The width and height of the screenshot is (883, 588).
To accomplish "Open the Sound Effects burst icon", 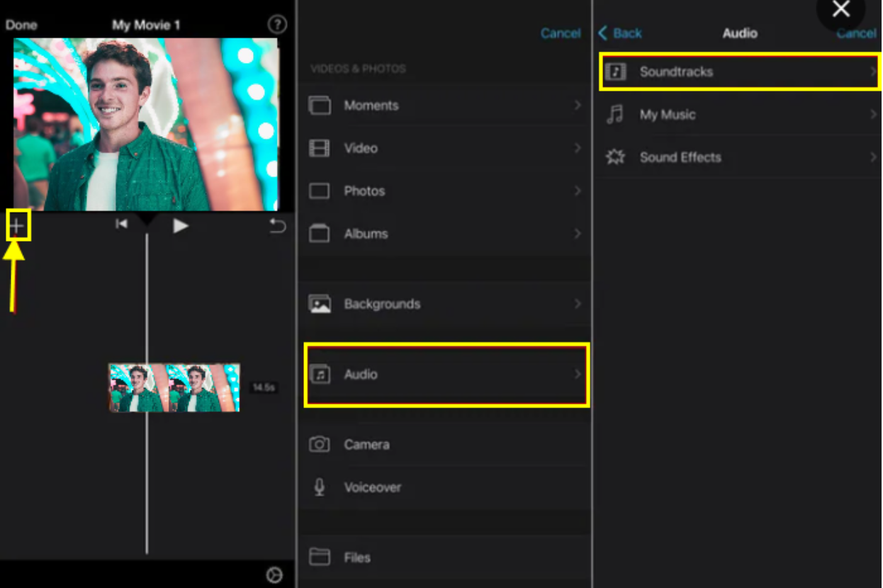I will point(615,157).
